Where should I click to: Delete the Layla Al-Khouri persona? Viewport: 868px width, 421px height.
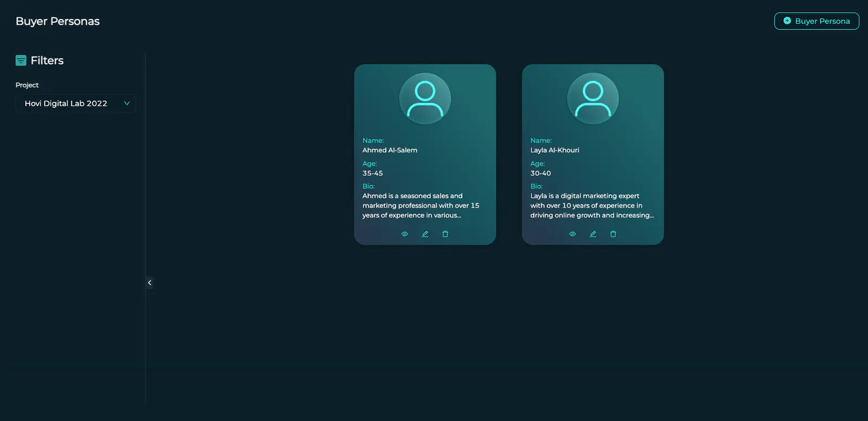point(613,234)
